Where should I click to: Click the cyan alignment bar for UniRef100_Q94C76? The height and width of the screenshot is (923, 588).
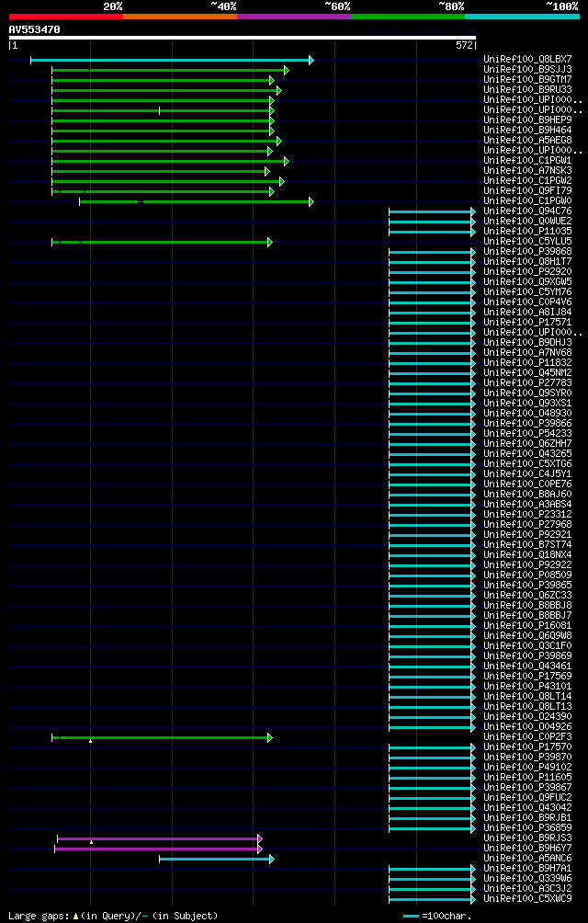click(x=432, y=212)
